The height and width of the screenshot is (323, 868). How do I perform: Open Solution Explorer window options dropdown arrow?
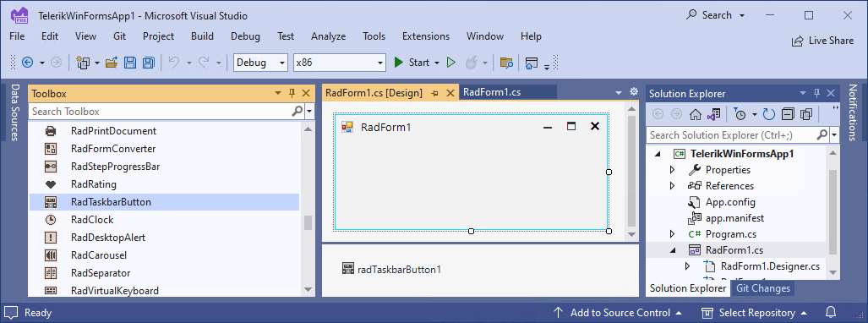coord(803,94)
